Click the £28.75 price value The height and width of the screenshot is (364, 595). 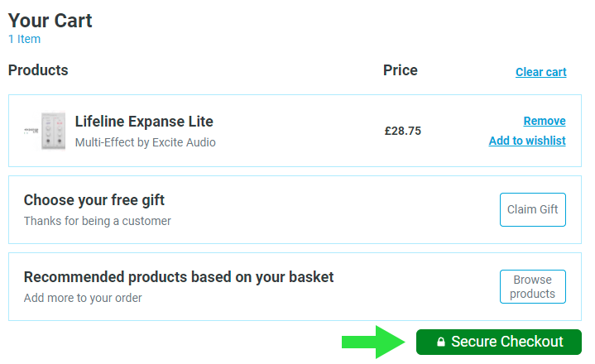click(x=403, y=131)
